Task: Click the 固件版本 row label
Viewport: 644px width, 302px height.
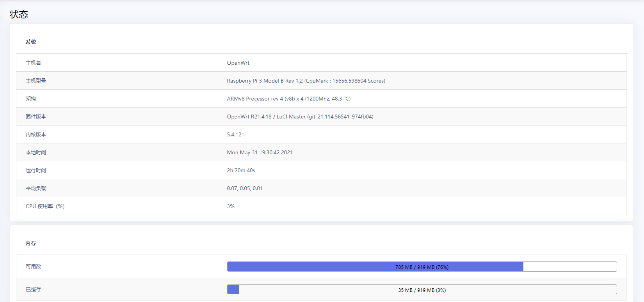Action: [x=36, y=117]
